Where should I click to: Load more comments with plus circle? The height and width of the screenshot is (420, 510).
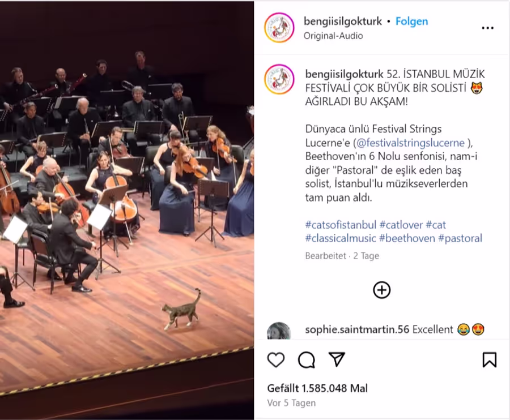pyautogui.click(x=382, y=290)
